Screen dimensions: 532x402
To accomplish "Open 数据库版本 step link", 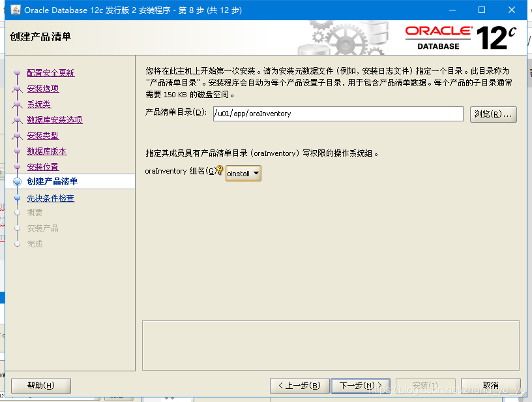I will coord(47,151).
